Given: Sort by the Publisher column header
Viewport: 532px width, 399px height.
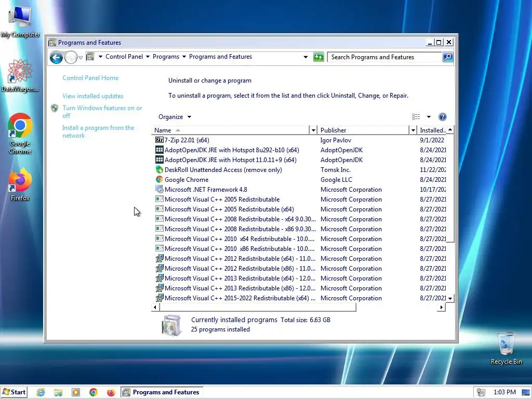Looking at the screenshot, I should click(363, 130).
